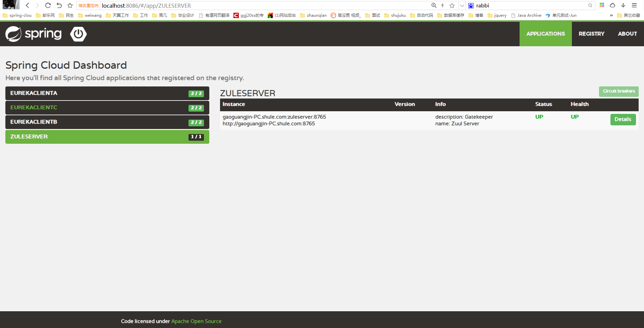The height and width of the screenshot is (328, 644).
Task: Open the ggj20ss的专 bookmark
Action: 249,15
